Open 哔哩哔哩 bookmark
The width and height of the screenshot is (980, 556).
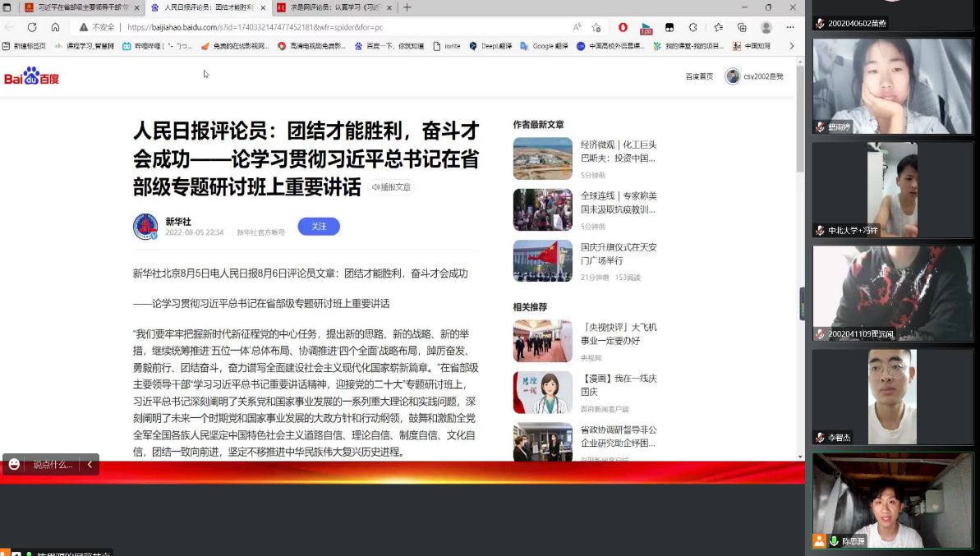click(x=158, y=46)
